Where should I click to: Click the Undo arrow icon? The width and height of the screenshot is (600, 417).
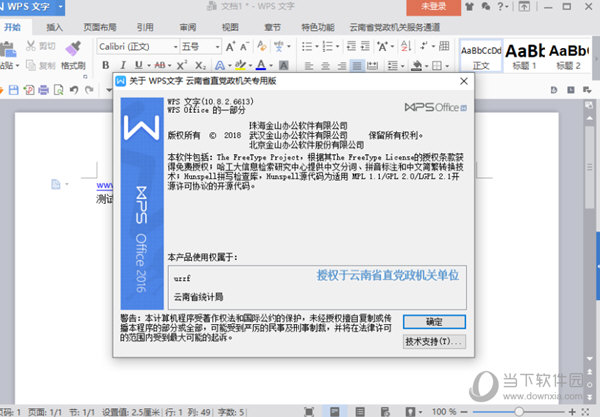point(74,90)
